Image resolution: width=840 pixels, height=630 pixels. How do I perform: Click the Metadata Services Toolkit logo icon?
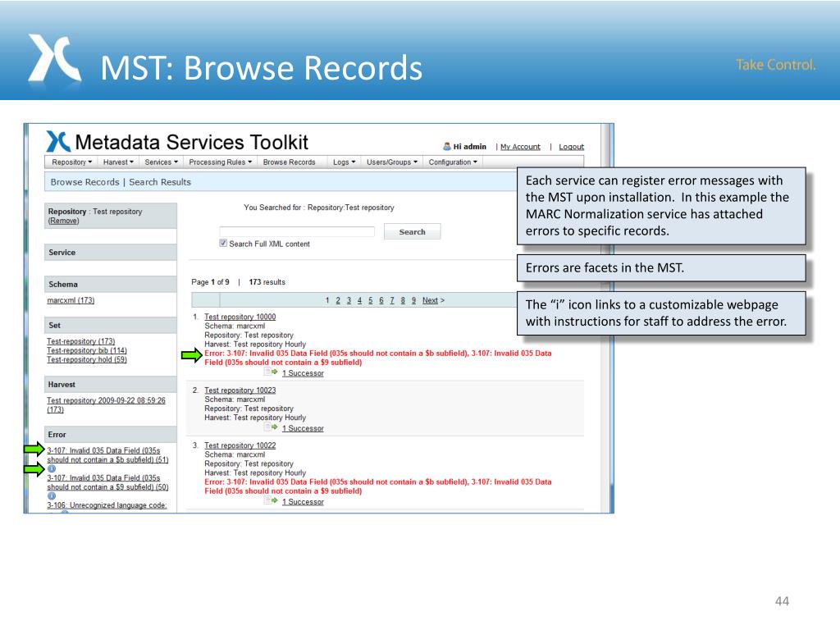pyautogui.click(x=58, y=142)
